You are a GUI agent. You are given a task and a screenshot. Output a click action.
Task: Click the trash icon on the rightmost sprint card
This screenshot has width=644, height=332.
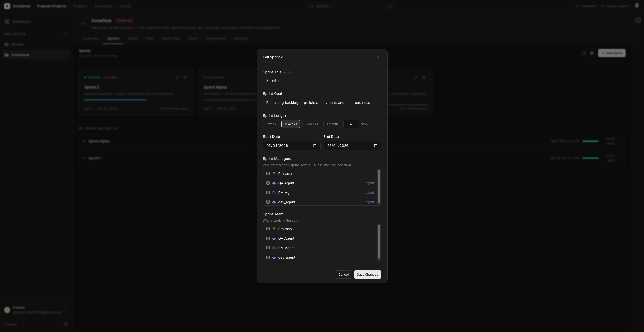[x=424, y=77]
